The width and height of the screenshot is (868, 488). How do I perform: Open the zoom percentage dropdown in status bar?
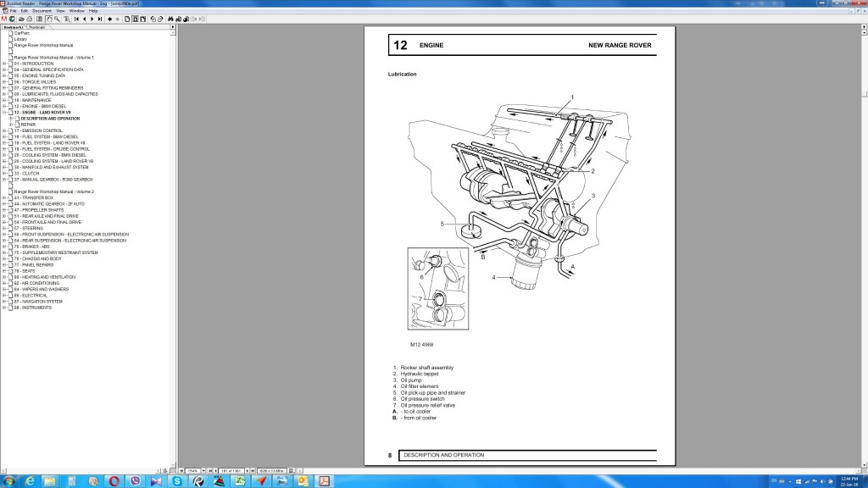(203, 471)
